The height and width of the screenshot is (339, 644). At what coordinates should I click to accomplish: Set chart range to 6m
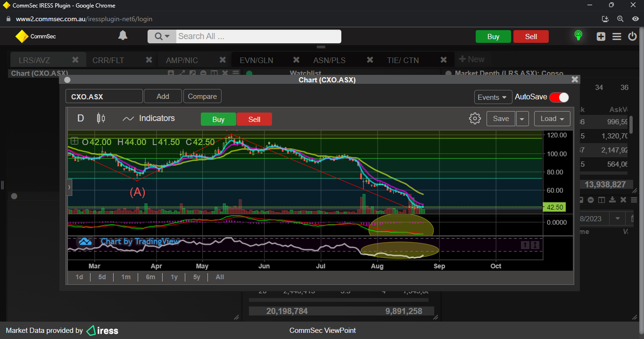click(150, 277)
